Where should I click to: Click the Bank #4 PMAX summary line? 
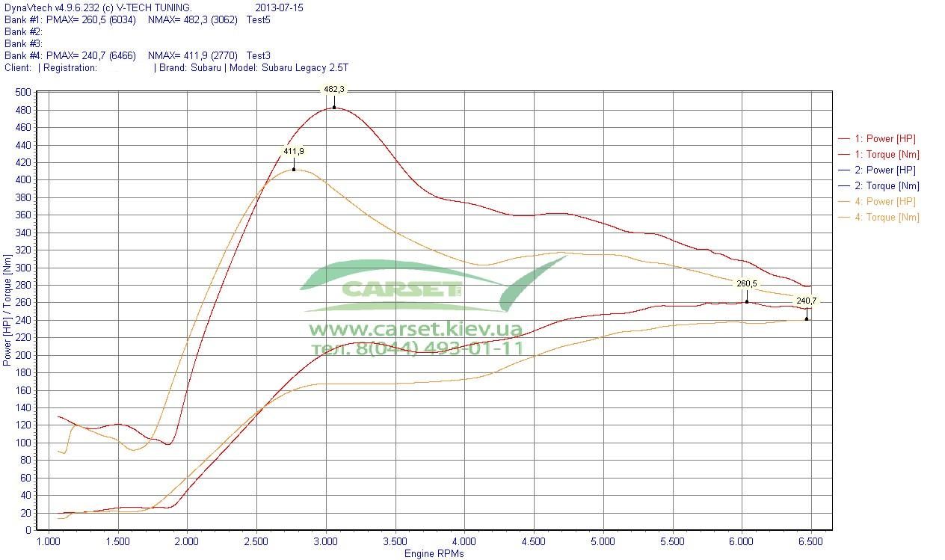(138, 55)
